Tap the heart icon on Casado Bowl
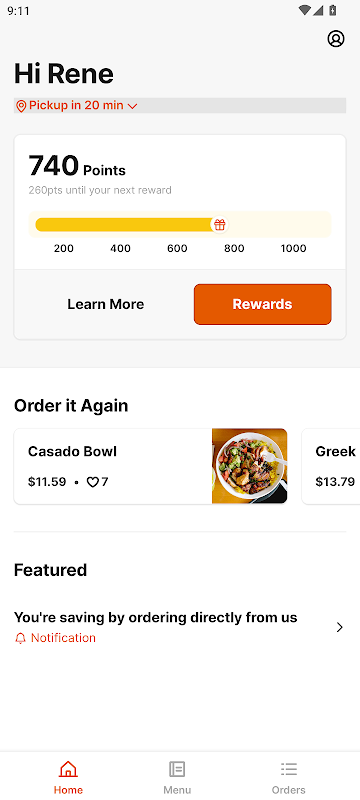This screenshot has width=360, height=800. (92, 482)
